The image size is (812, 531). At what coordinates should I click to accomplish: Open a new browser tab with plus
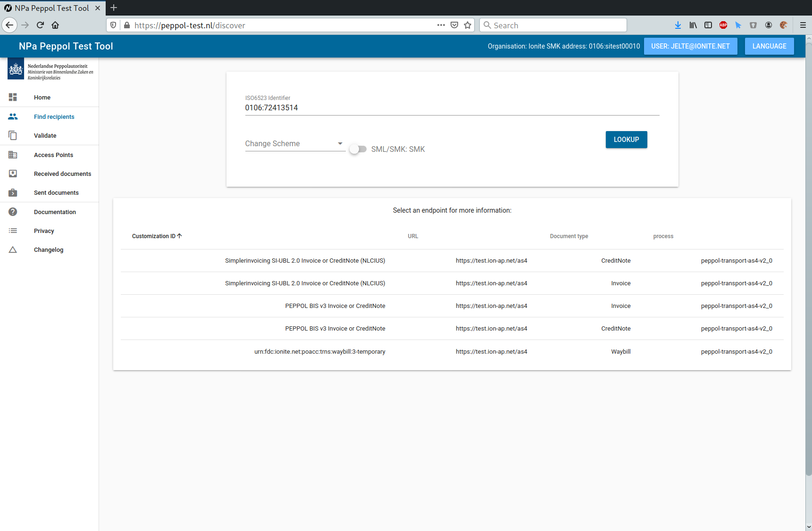click(x=114, y=8)
